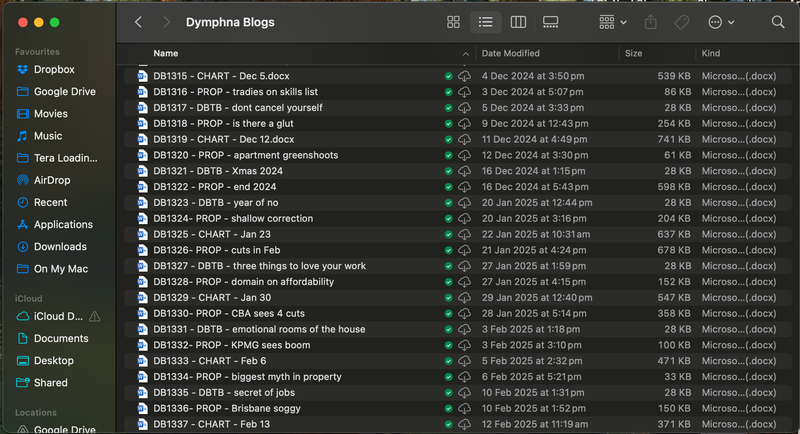Open Applications in the sidebar
This screenshot has width=800, height=434.
click(63, 225)
